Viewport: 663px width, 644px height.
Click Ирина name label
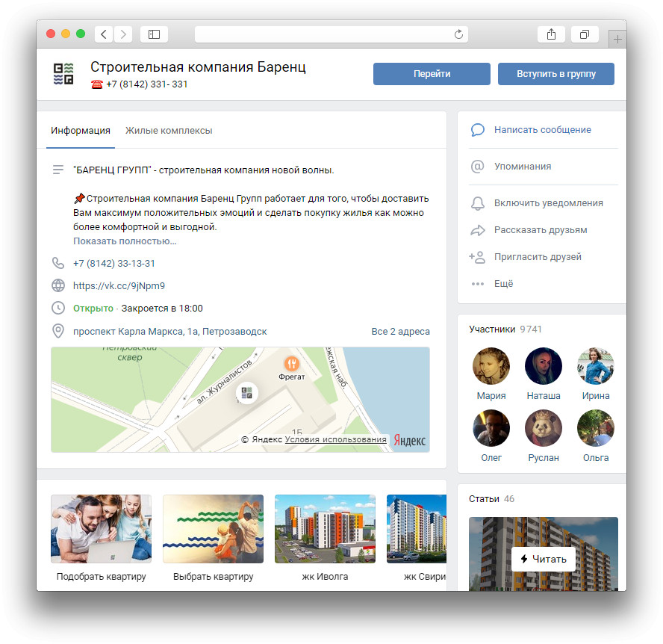pyautogui.click(x=595, y=396)
